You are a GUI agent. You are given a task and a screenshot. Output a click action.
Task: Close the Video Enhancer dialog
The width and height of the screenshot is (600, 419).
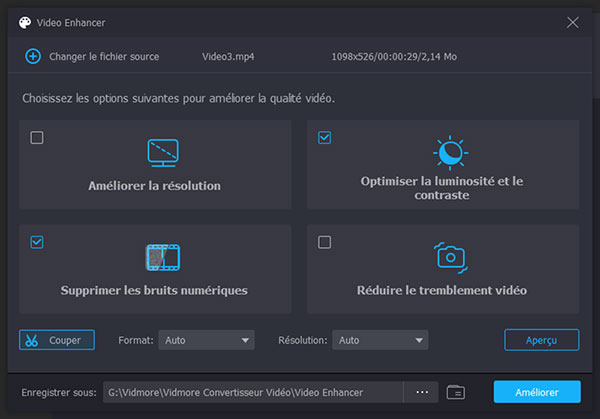572,23
